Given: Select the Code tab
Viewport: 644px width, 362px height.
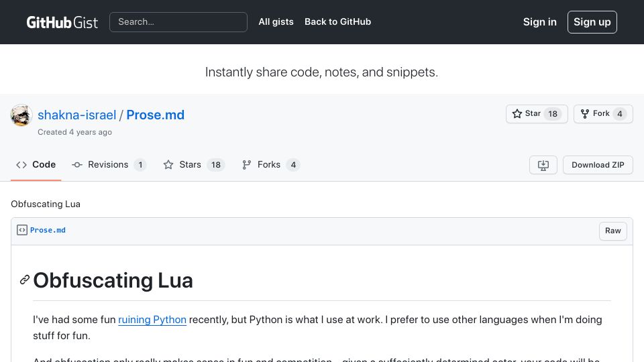Looking at the screenshot, I should tap(36, 165).
